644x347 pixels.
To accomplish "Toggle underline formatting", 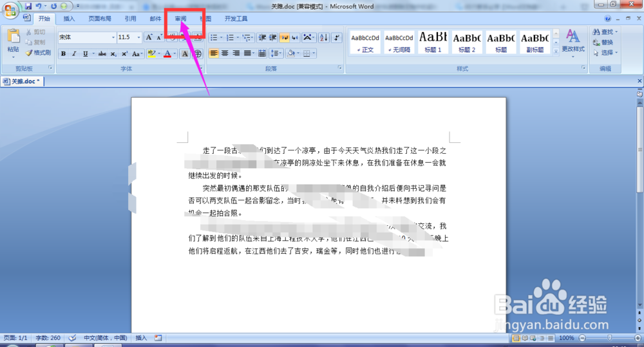I will click(85, 54).
